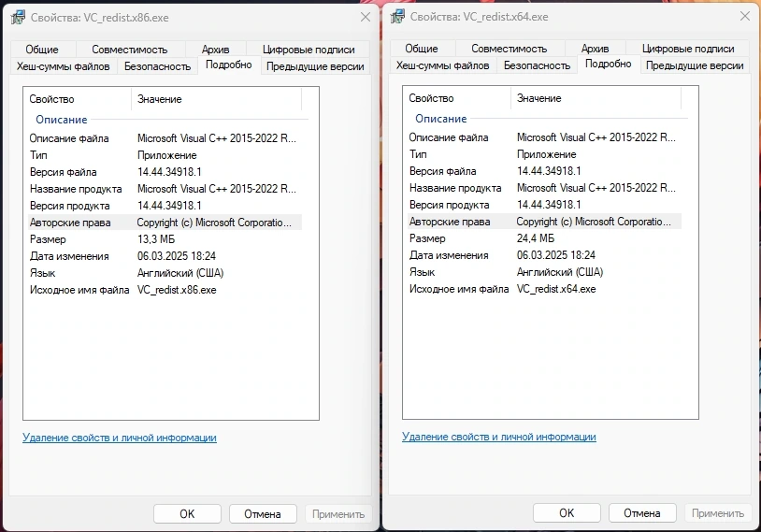Select Название продукта row in x64 window
Screen dimensions: 761x532
click(x=544, y=188)
